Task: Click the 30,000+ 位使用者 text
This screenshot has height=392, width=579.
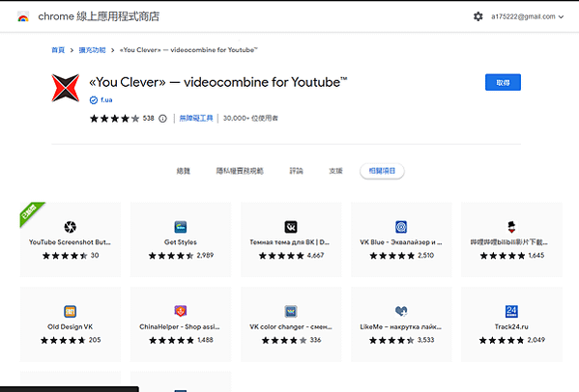Action: (x=250, y=118)
